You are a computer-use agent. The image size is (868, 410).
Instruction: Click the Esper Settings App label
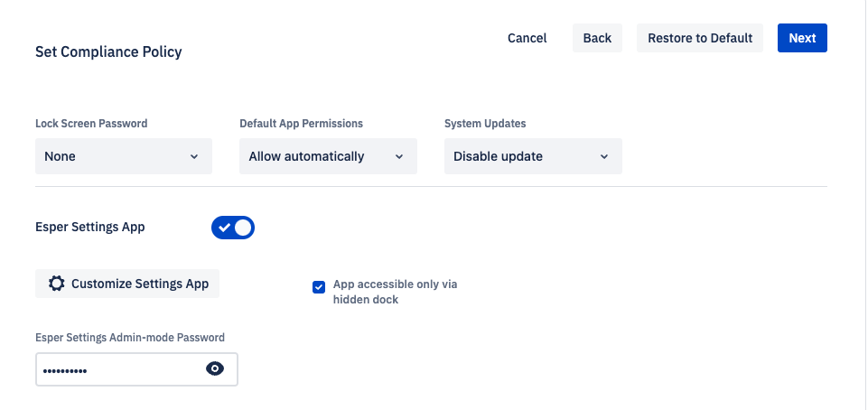[90, 227]
